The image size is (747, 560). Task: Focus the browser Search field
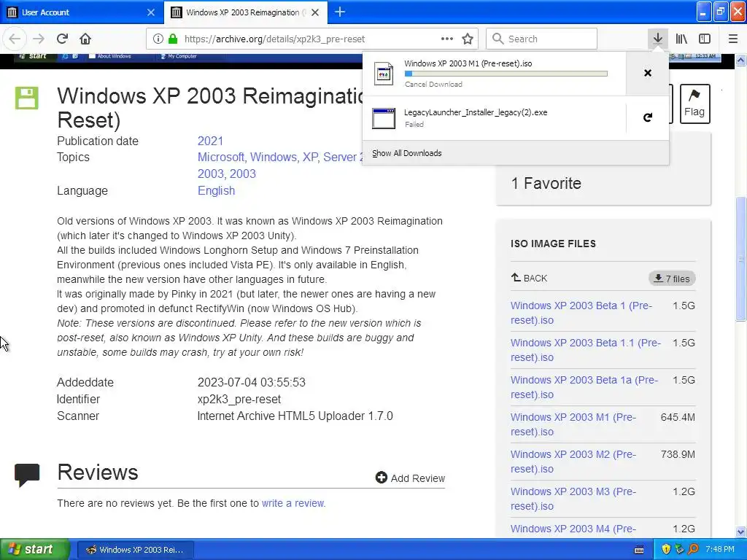coord(542,39)
